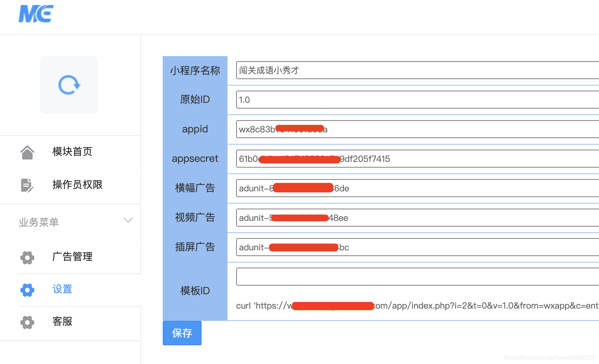Collapse the 业务菜单 chevron arrow

click(128, 220)
